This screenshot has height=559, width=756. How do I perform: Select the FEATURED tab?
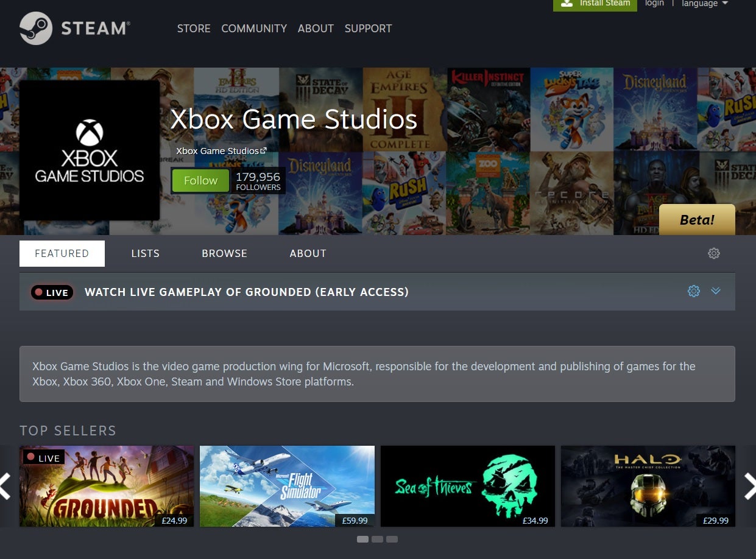pos(62,253)
